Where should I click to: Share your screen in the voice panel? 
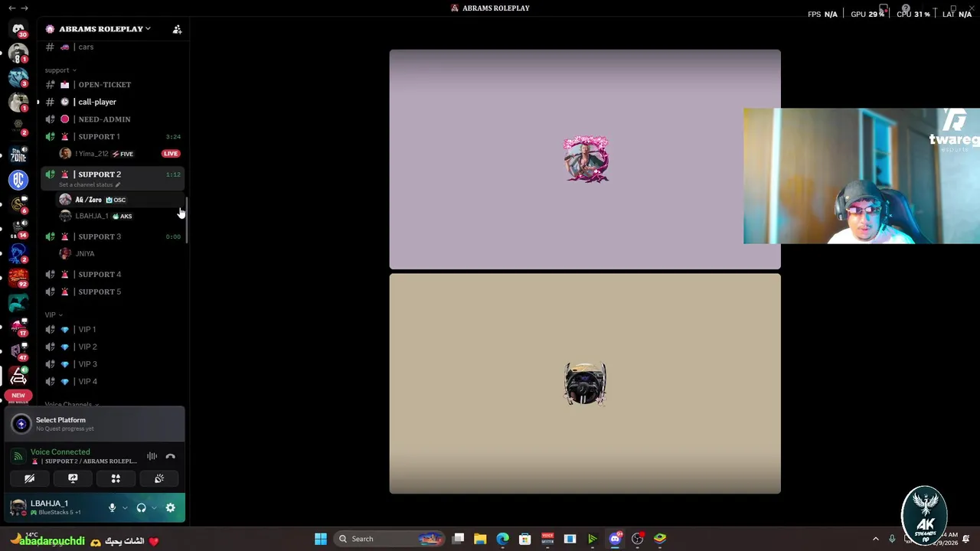point(73,478)
